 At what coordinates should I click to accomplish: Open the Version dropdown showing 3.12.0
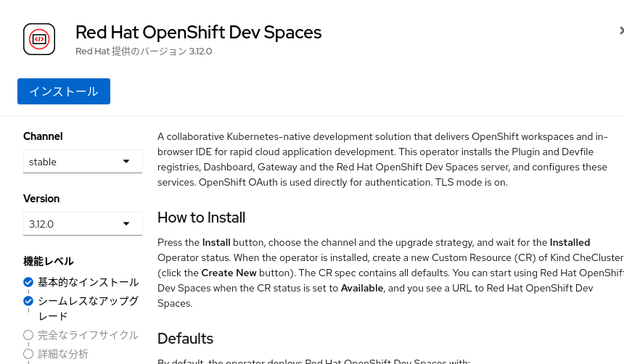[83, 224]
